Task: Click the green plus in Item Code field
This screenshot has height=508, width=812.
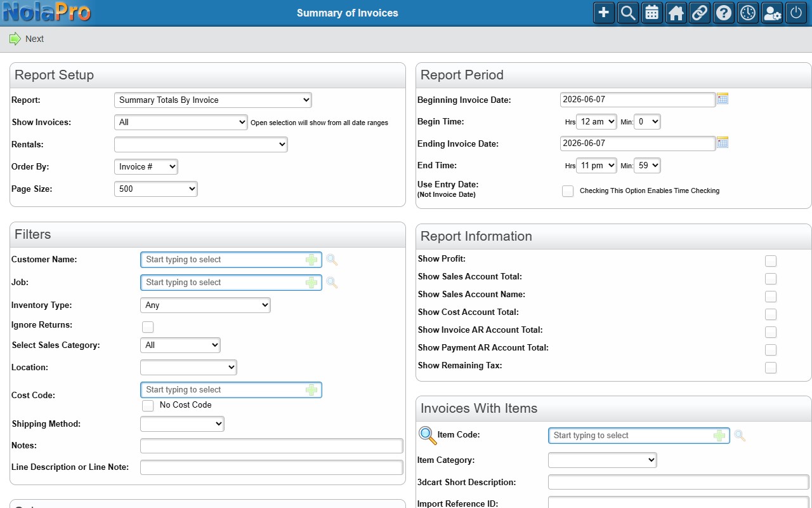Action: [x=719, y=436]
